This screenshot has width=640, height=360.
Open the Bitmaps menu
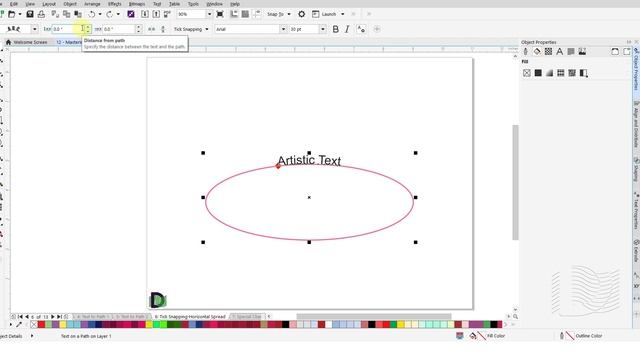(137, 4)
